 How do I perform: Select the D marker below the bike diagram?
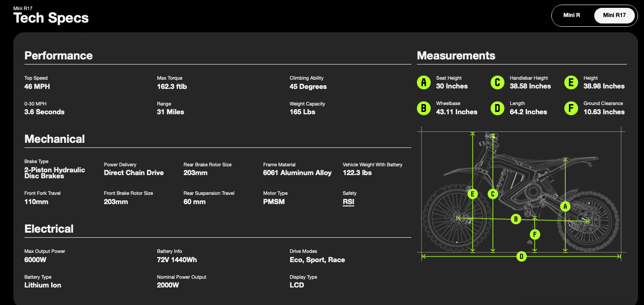[x=521, y=256]
